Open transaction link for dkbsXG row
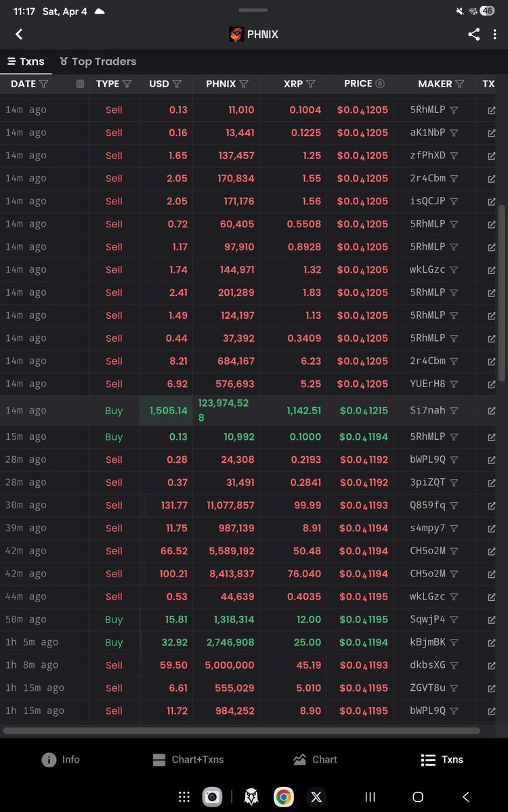 pyautogui.click(x=491, y=665)
